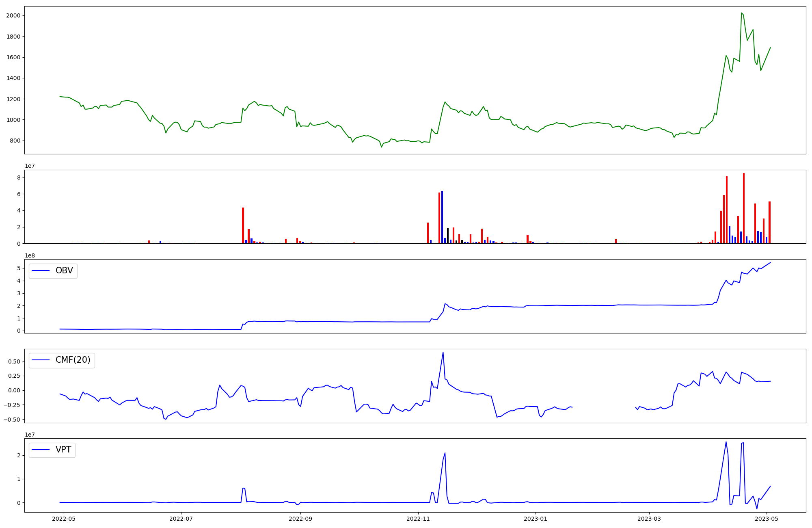Click the 2022-09 x-axis date label
The height and width of the screenshot is (528, 812).
(300, 519)
